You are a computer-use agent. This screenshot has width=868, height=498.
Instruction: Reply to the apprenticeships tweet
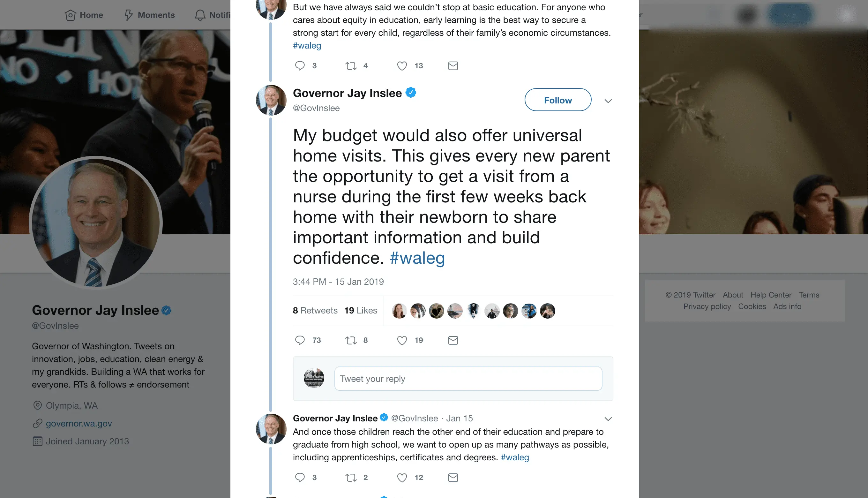(x=300, y=478)
